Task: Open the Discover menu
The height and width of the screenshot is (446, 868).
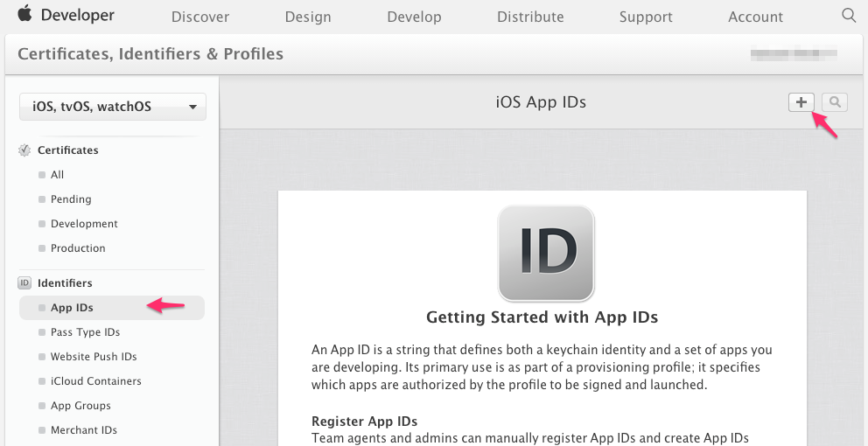Action: [x=199, y=17]
